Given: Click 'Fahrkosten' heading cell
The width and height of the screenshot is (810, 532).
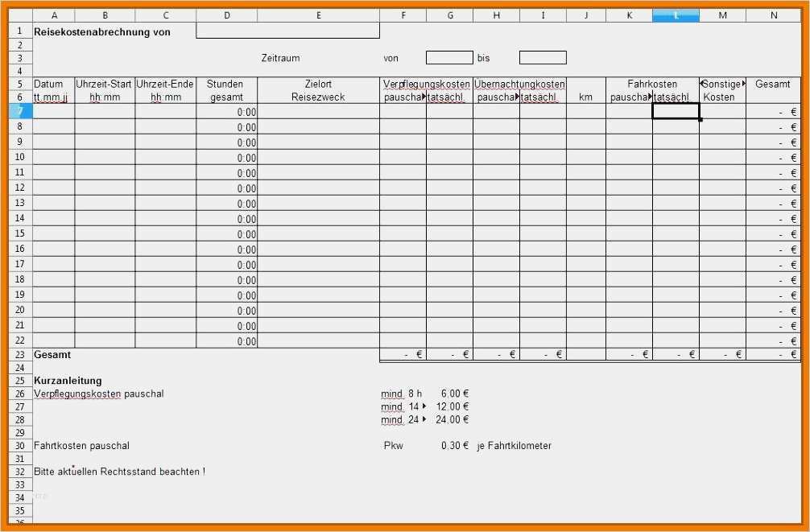Looking at the screenshot, I should point(652,84).
